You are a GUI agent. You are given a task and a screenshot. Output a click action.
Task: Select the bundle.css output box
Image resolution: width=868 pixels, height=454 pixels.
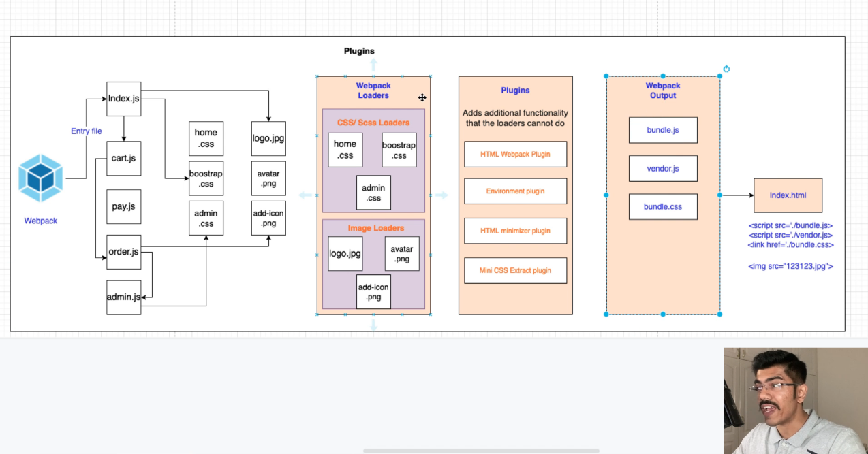[663, 206]
